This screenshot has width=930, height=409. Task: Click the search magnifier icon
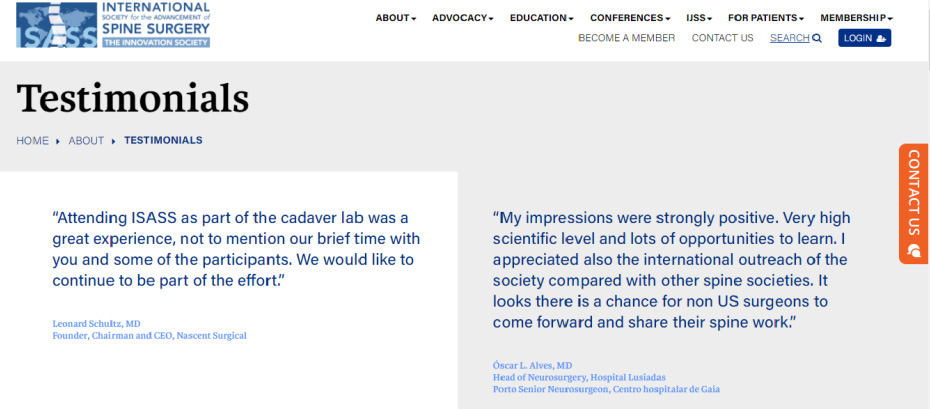point(817,39)
